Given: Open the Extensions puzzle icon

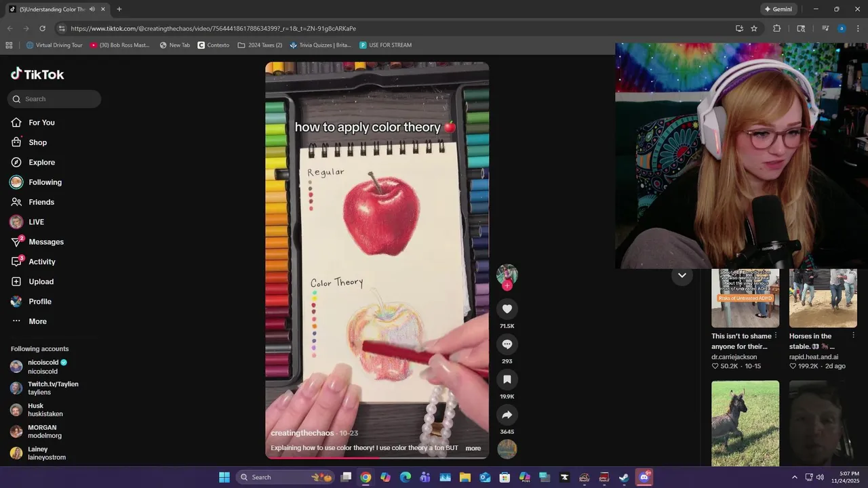Looking at the screenshot, I should tap(776, 28).
